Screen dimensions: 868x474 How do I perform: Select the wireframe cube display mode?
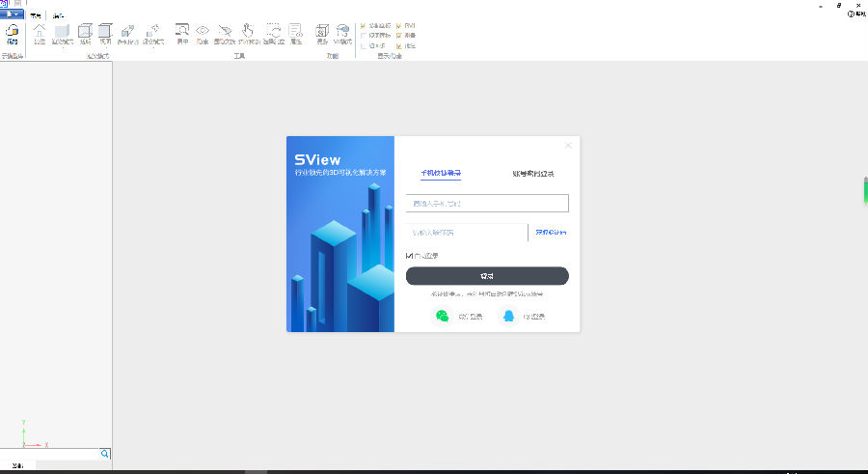[84, 31]
